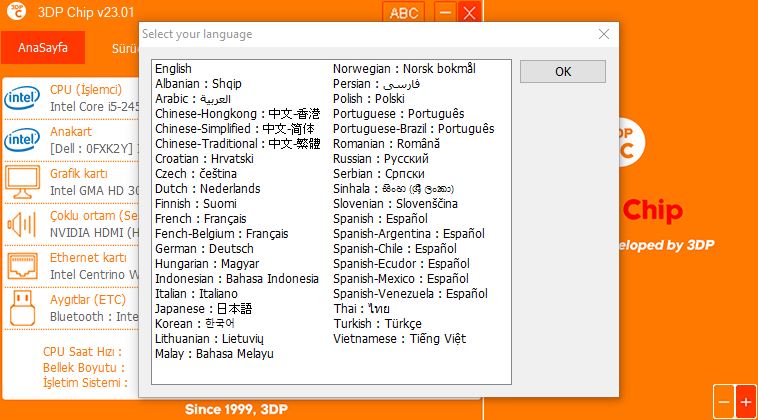Click the minus button at bottom right
Viewport: 758px width, 420px height.
724,402
